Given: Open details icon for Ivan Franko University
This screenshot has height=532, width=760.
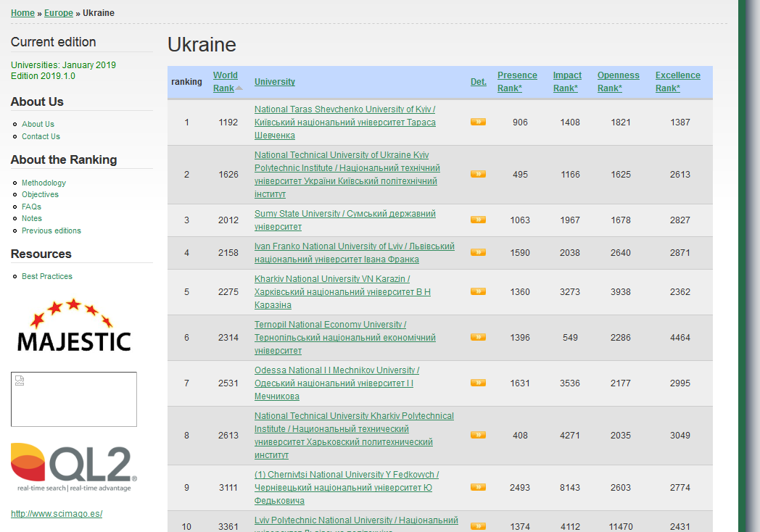Looking at the screenshot, I should click(x=478, y=253).
